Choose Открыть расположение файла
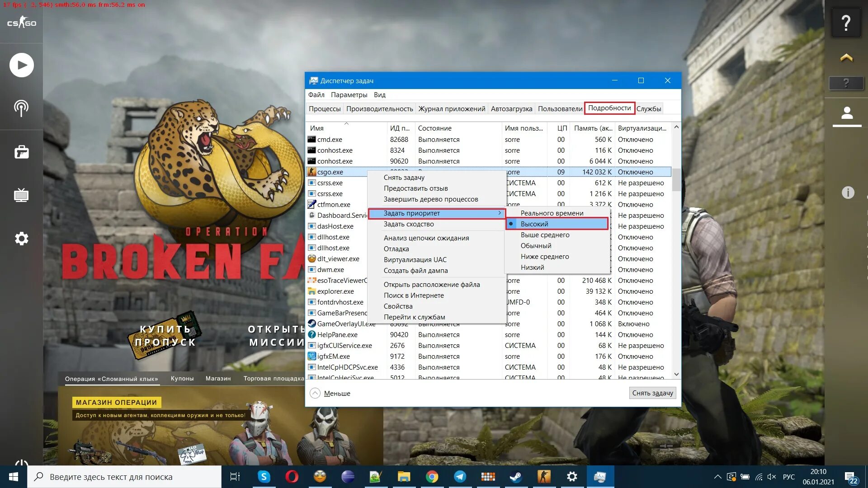Screen dimensions: 868x488 (437, 284)
